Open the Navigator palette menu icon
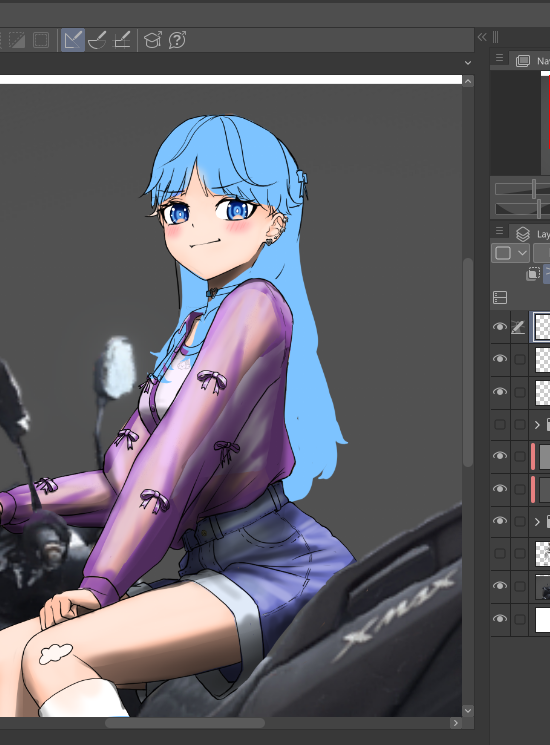The height and width of the screenshot is (745, 550). click(x=499, y=57)
